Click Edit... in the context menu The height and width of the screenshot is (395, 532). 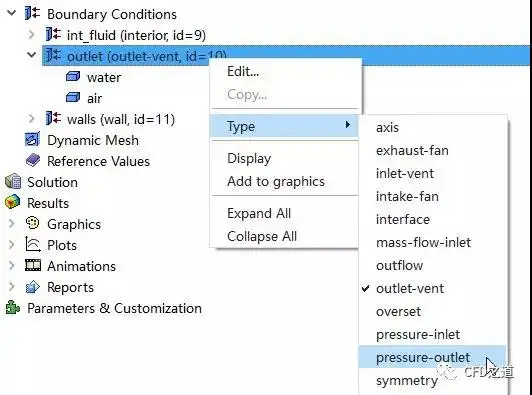(243, 71)
